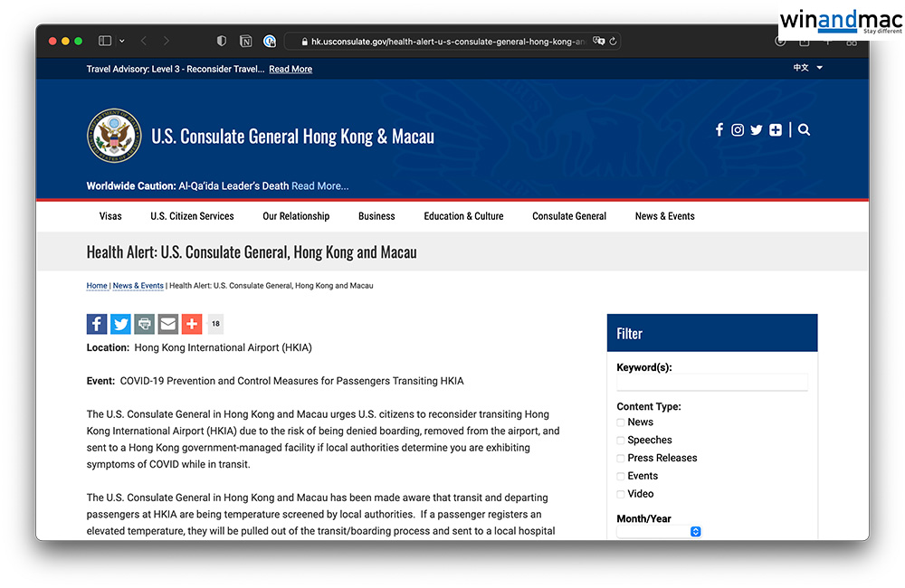Expand the 中文 language dropdown
This screenshot has width=905, height=588.
point(807,68)
